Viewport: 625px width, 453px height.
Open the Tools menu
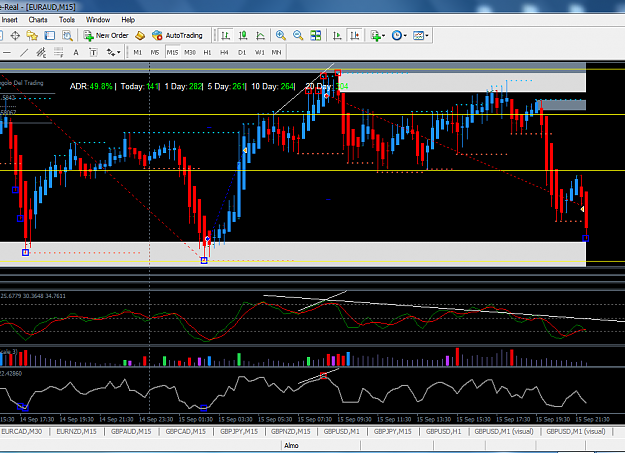(x=67, y=20)
